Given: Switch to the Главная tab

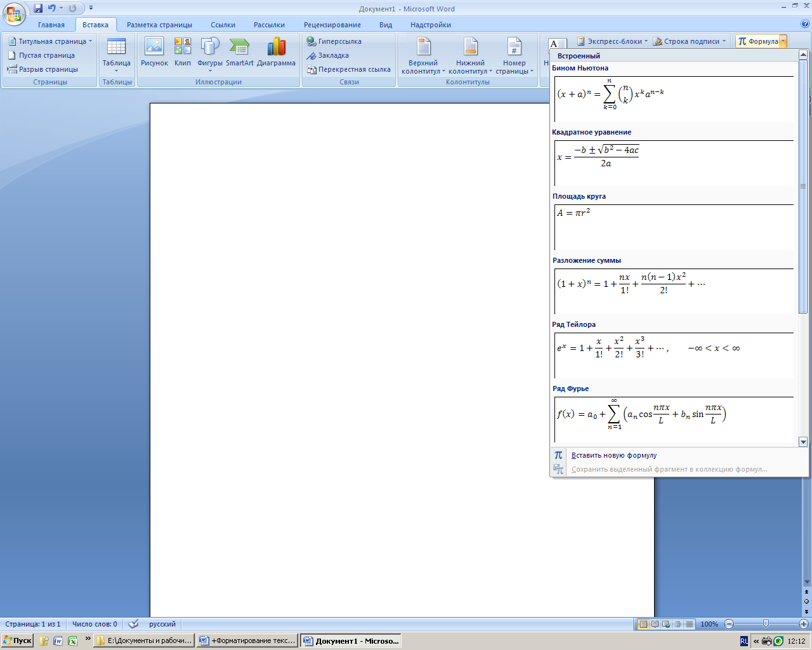Looking at the screenshot, I should 51,25.
